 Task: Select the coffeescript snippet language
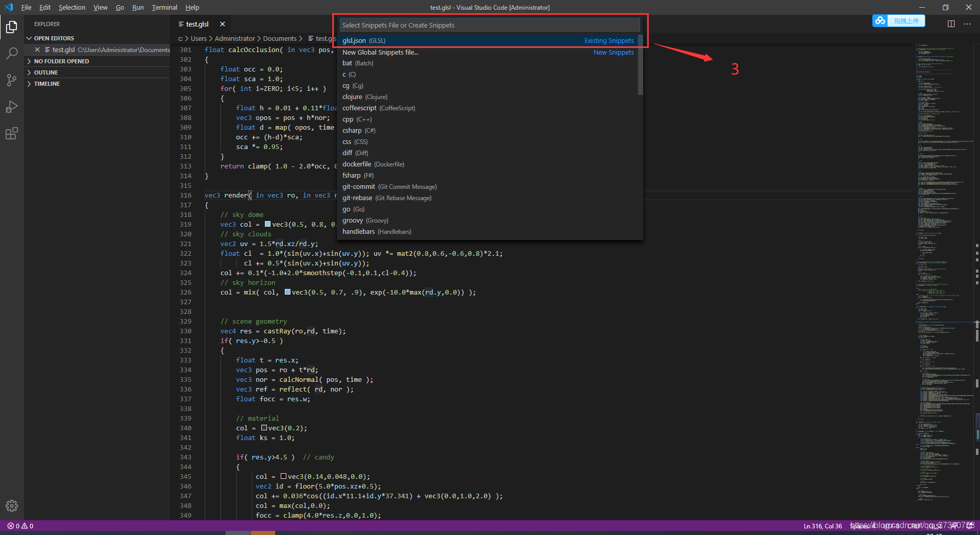coord(488,108)
